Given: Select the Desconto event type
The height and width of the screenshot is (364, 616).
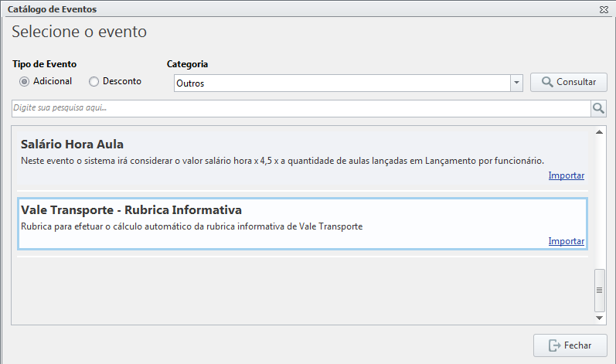Looking at the screenshot, I should [x=94, y=81].
